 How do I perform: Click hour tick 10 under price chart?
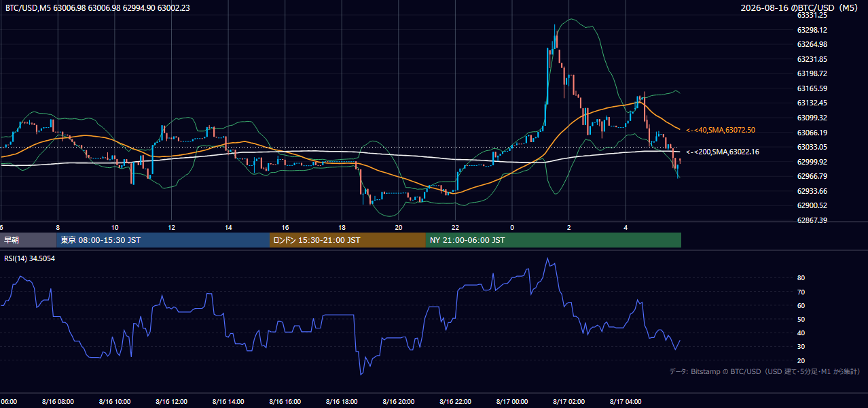tap(115, 227)
